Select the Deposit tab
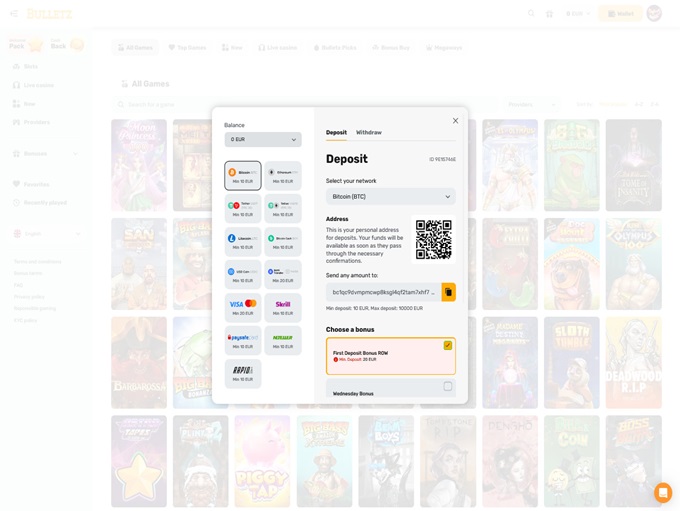 pos(336,132)
